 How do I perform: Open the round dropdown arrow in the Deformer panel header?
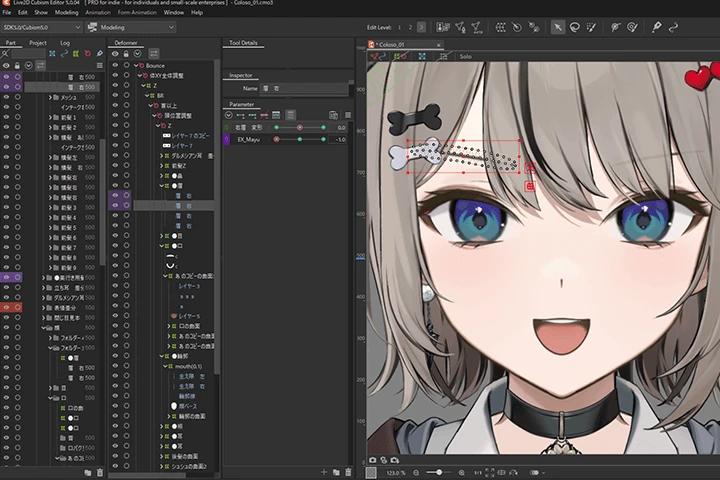pyautogui.click(x=137, y=54)
